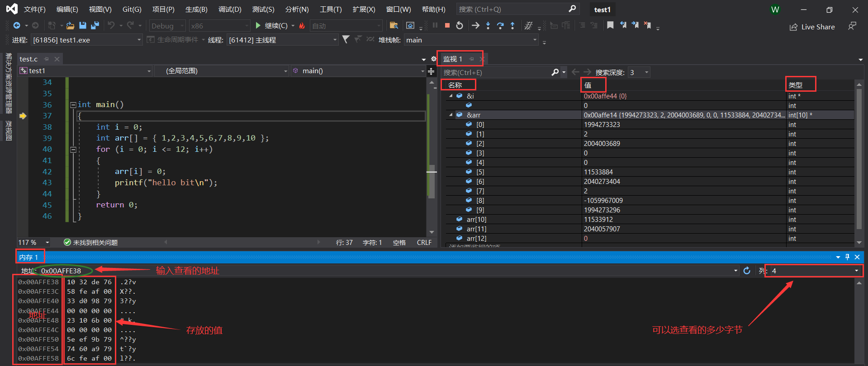Screen dimensions: 868x366
Task: Click the Redo arrow icon
Action: (130, 26)
